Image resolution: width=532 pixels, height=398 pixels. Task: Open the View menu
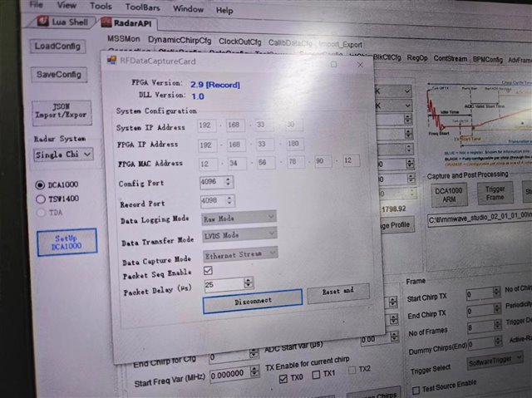(66, 5)
